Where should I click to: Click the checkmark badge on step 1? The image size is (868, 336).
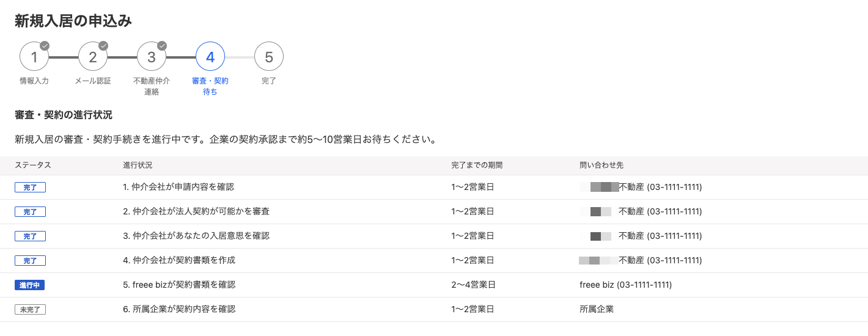click(x=45, y=46)
